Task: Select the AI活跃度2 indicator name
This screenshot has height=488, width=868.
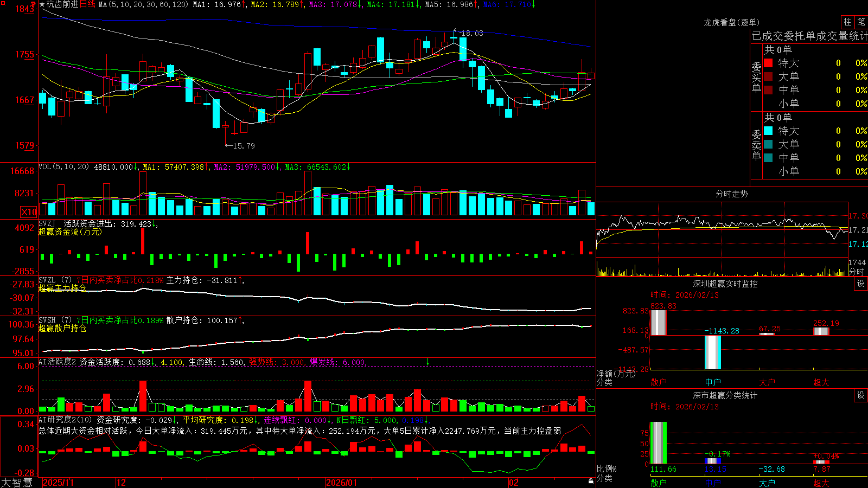Action: pyautogui.click(x=58, y=362)
